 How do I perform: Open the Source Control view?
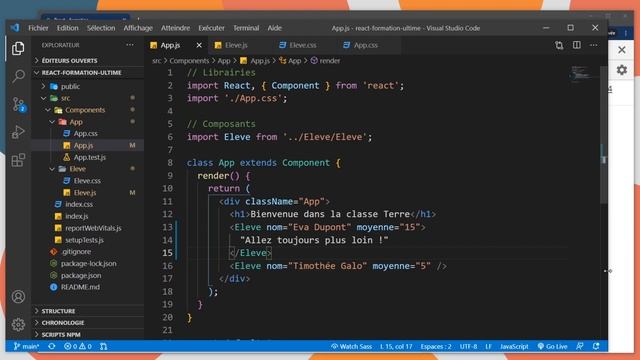point(18,104)
